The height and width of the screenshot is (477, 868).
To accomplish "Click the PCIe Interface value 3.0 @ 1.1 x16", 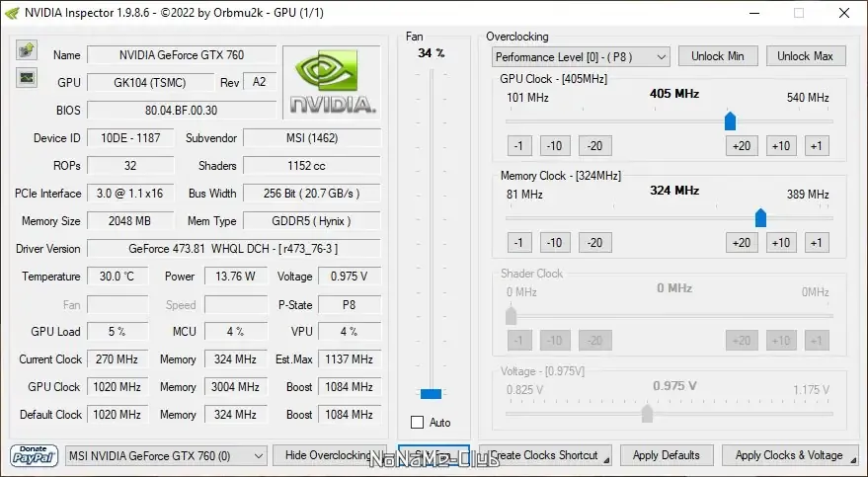I will (130, 194).
